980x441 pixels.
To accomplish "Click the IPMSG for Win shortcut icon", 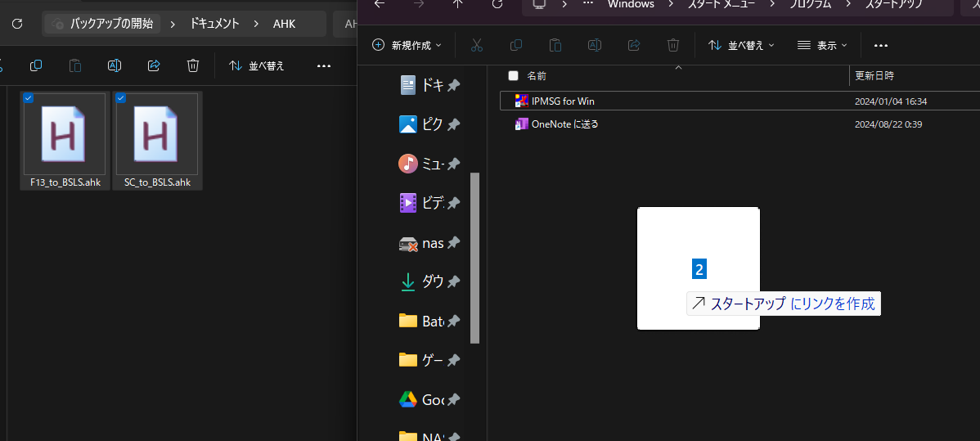I will pos(521,101).
